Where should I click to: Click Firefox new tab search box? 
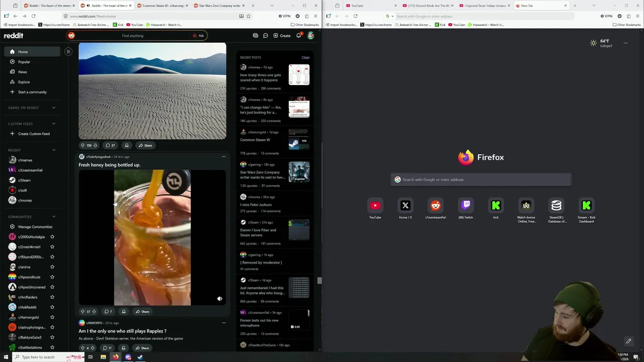coord(481,179)
